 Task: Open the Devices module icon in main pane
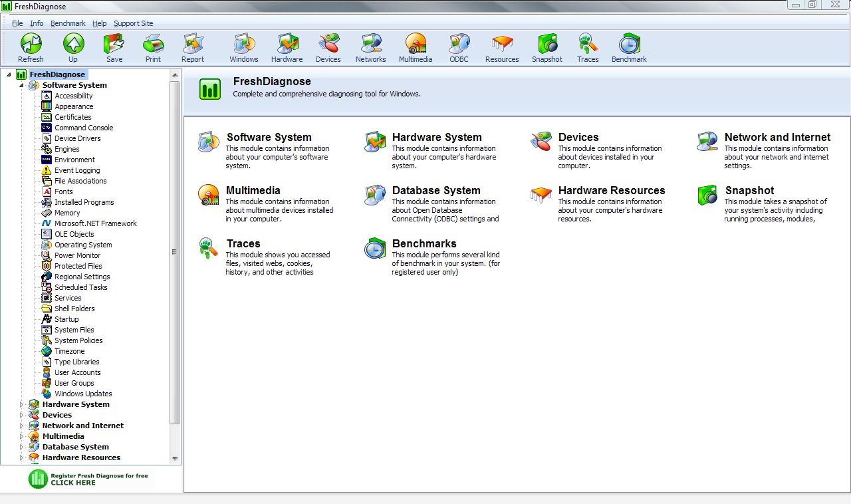pos(541,142)
